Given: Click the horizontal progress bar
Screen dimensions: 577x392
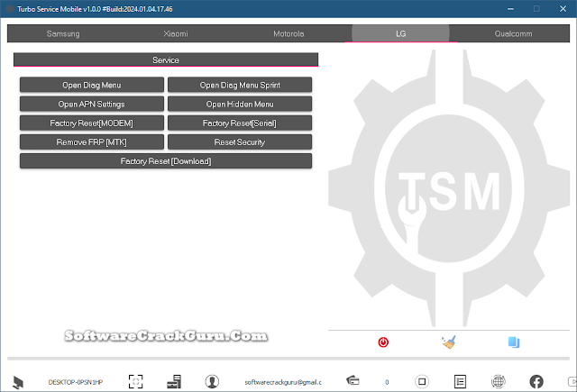Looking at the screenshot, I should (288, 359).
